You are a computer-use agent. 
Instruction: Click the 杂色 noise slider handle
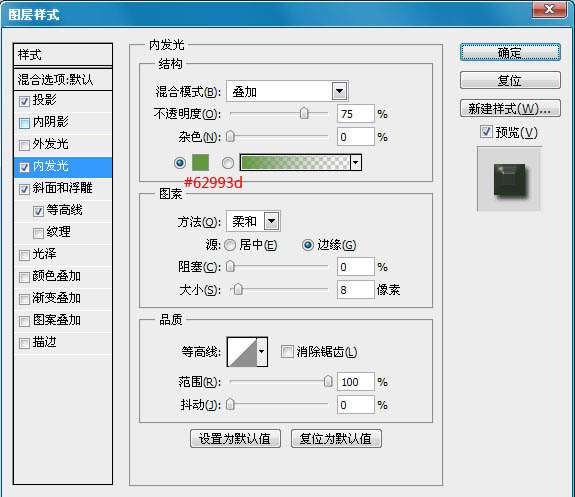(x=230, y=137)
